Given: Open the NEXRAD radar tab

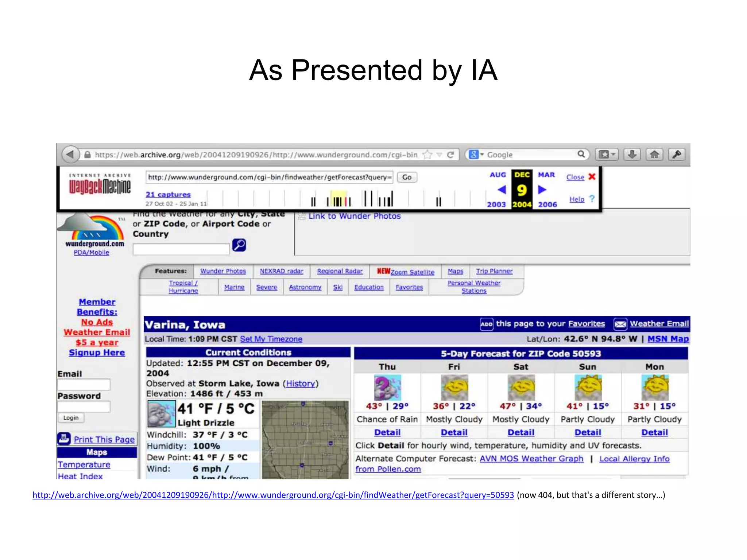Looking at the screenshot, I should 281,271.
